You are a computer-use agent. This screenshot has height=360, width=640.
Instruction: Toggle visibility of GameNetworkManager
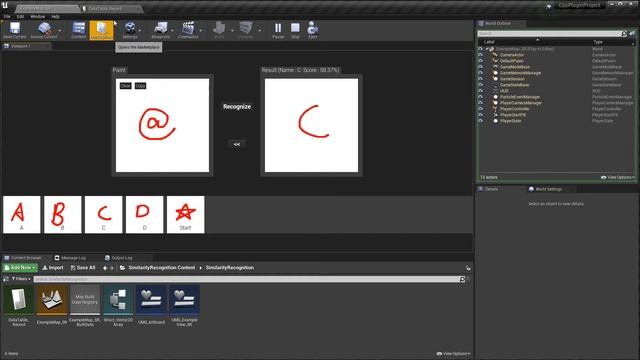pos(480,73)
